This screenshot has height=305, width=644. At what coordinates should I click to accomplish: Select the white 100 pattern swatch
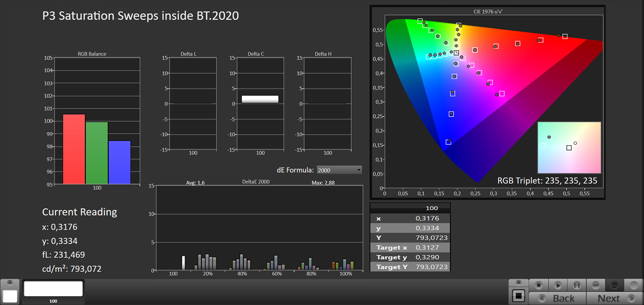(x=53, y=289)
